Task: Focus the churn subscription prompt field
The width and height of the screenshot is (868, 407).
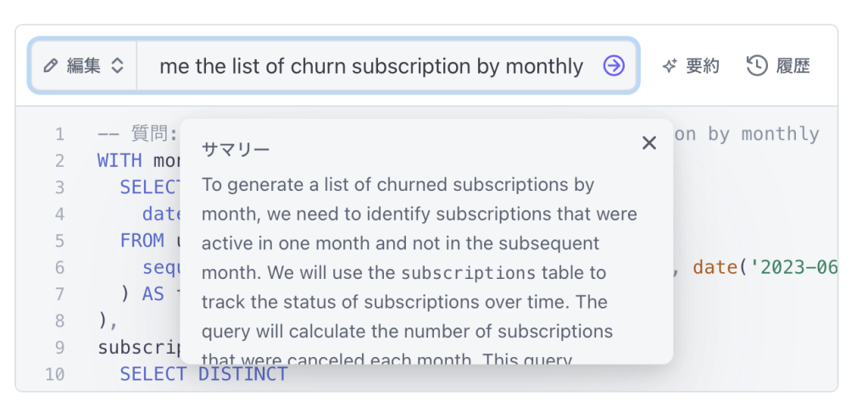Action: click(x=371, y=66)
